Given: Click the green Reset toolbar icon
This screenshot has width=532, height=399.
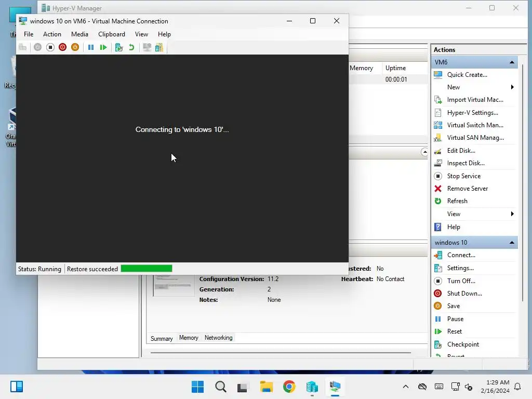Looking at the screenshot, I should (x=103, y=47).
